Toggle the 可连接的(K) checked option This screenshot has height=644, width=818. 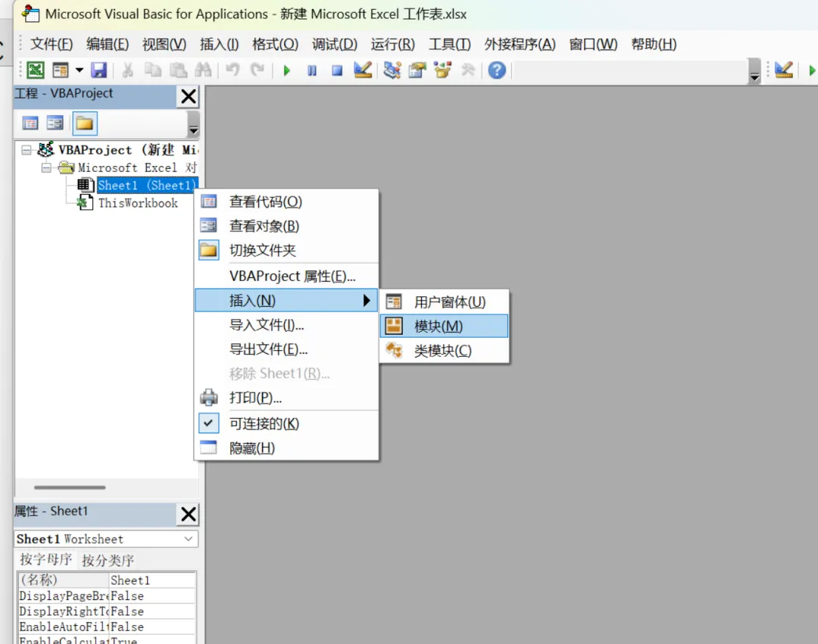[x=286, y=424]
